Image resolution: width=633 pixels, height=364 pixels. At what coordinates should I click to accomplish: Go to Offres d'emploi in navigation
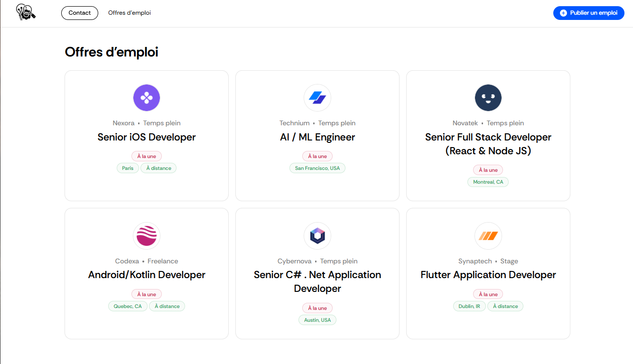click(x=130, y=13)
